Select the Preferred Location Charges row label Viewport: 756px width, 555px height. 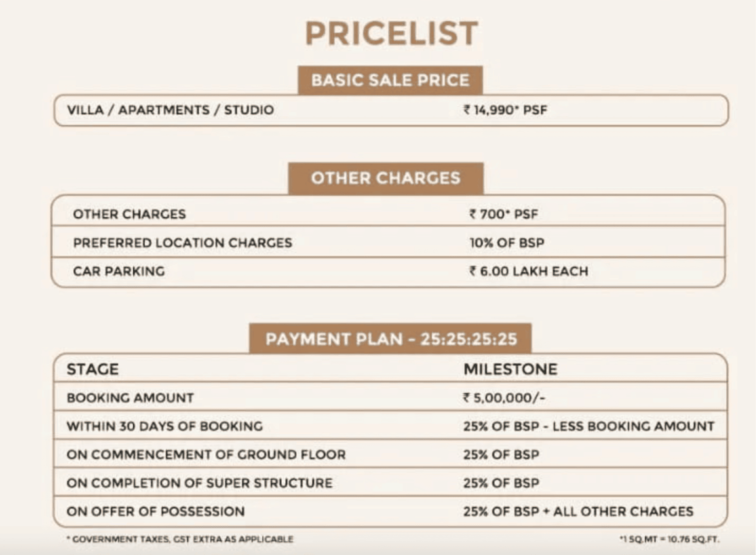pyautogui.click(x=182, y=243)
